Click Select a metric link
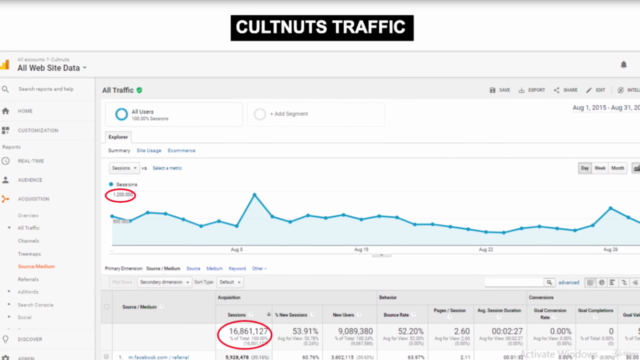This screenshot has height=360, width=640. pos(167,168)
